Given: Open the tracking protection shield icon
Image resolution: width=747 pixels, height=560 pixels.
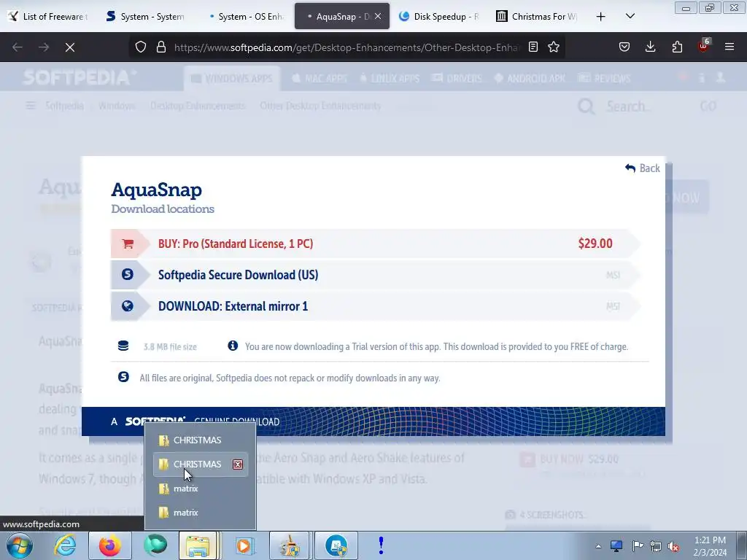Looking at the screenshot, I should click(141, 47).
